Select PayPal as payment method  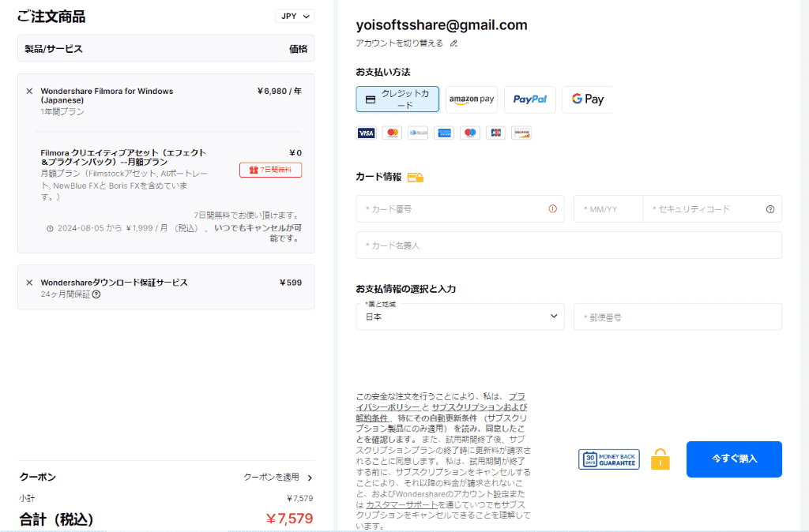pyautogui.click(x=530, y=99)
